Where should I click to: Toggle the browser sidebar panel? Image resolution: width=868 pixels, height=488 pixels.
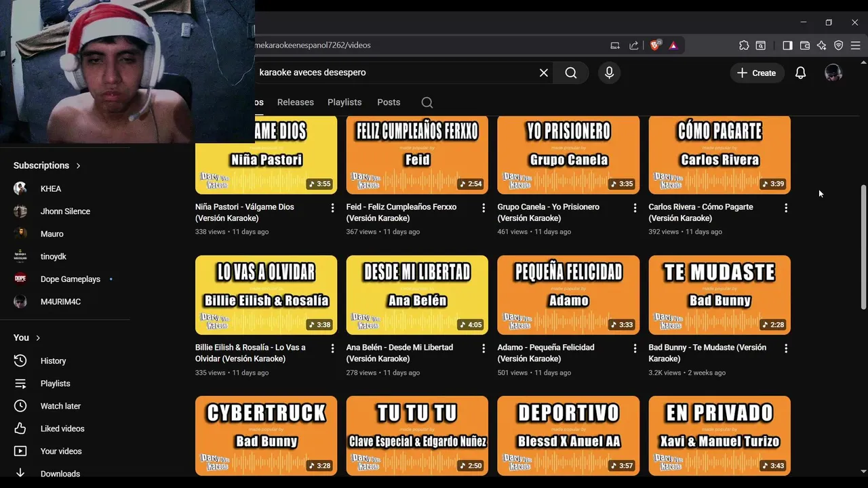click(787, 45)
